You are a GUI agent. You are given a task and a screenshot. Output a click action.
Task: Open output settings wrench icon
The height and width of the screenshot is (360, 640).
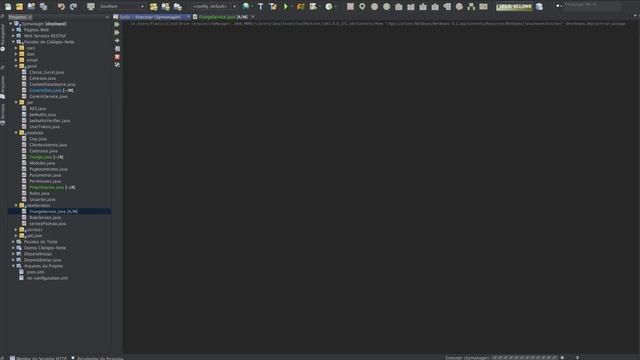pos(117,64)
